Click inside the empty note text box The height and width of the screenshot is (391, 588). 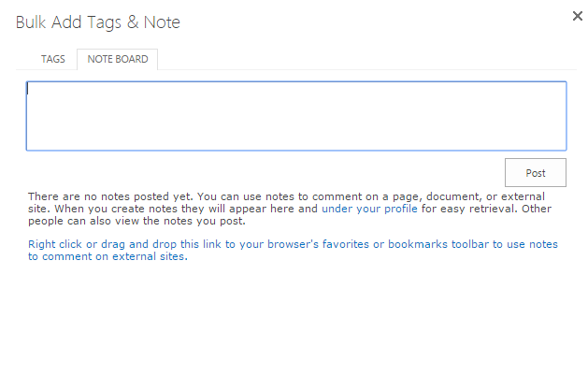(x=295, y=116)
